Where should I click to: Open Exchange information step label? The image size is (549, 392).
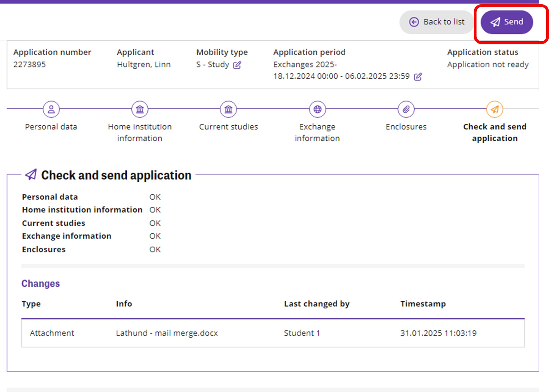click(317, 132)
